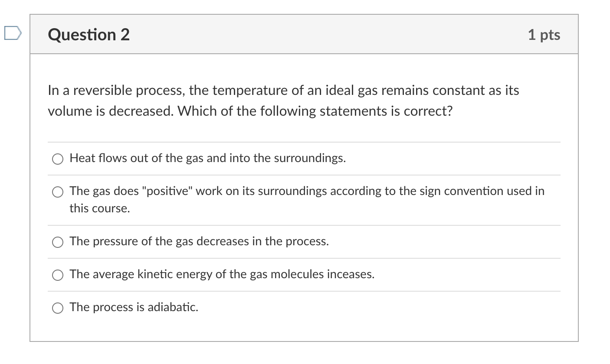Flag Question 2 with the flag icon

[x=12, y=34]
